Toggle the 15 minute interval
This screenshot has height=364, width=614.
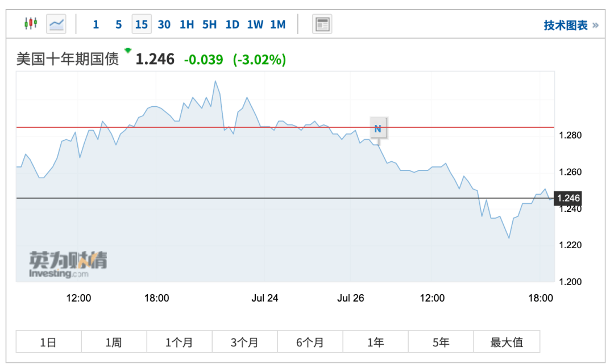coord(141,24)
